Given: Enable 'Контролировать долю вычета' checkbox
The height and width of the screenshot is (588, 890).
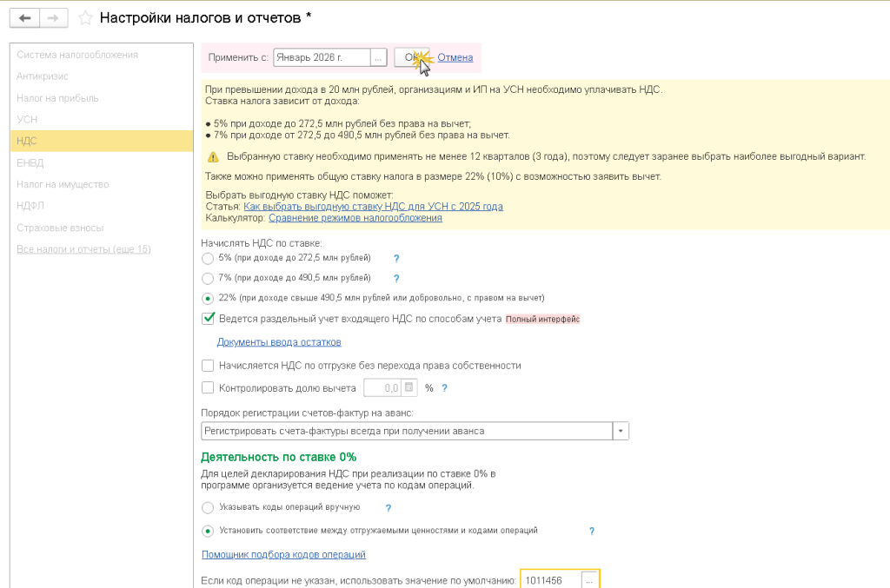Looking at the screenshot, I should pyautogui.click(x=208, y=388).
